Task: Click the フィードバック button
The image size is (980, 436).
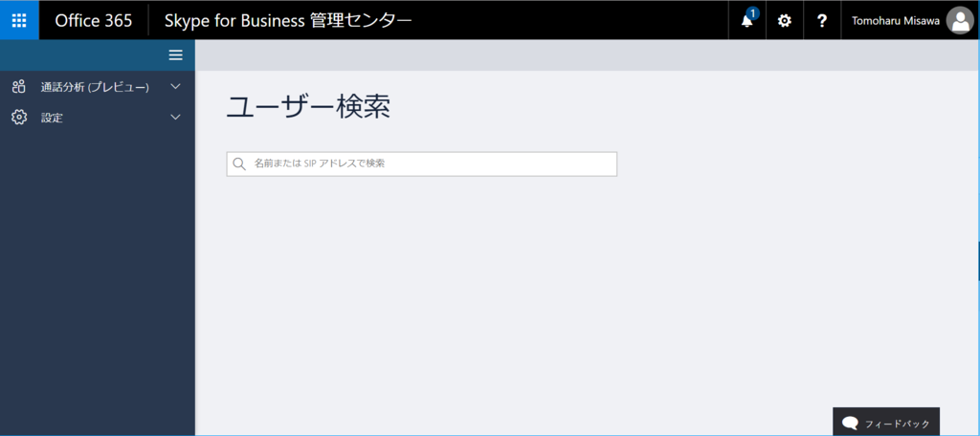Action: [x=886, y=422]
